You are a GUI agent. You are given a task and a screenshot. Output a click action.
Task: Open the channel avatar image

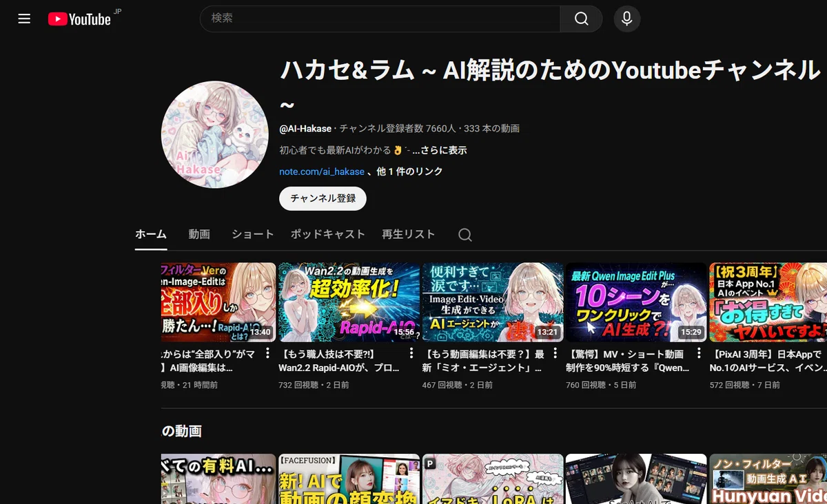(x=215, y=134)
